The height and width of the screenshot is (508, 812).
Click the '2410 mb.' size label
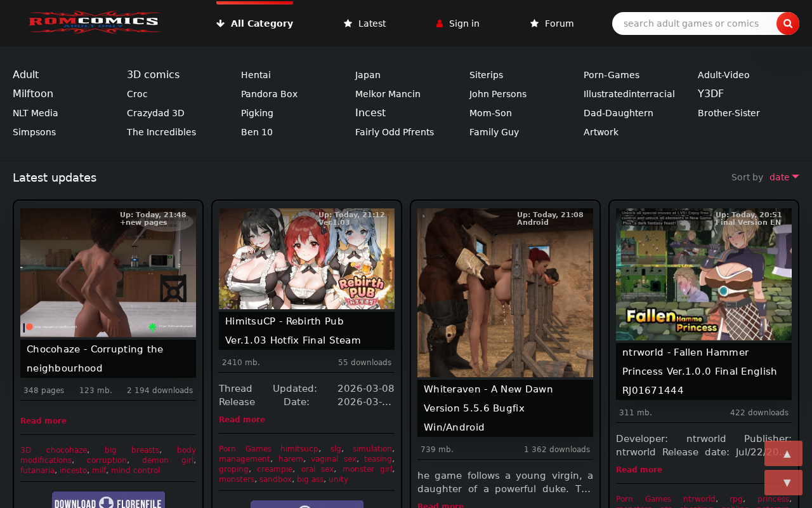click(x=241, y=363)
